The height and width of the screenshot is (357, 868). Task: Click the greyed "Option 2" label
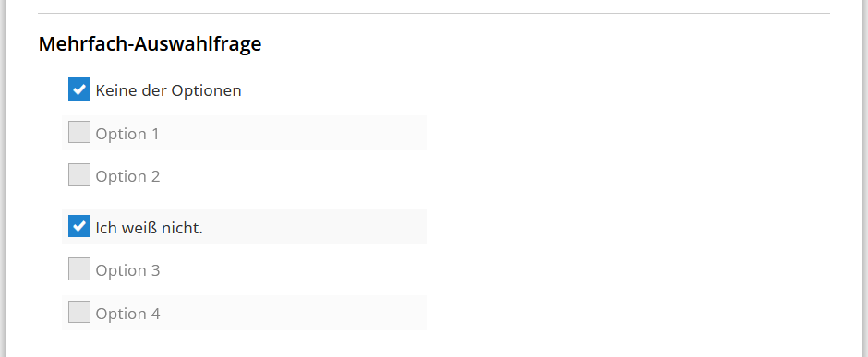point(127,176)
